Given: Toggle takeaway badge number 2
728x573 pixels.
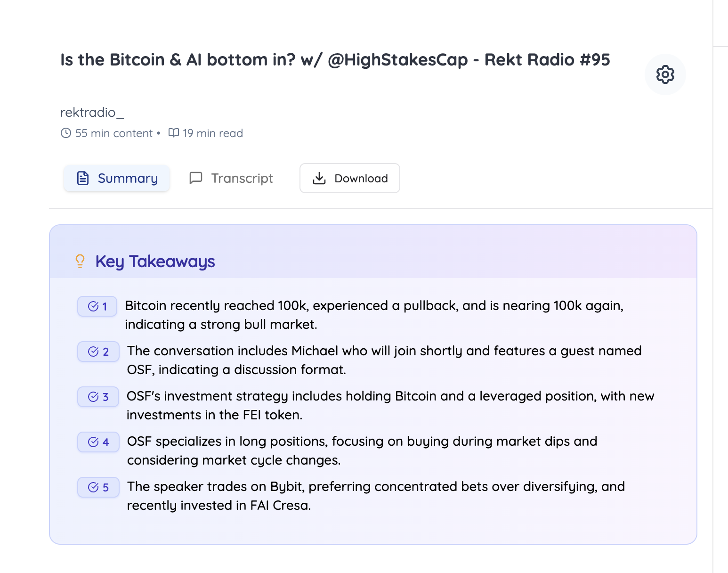Looking at the screenshot, I should click(98, 352).
